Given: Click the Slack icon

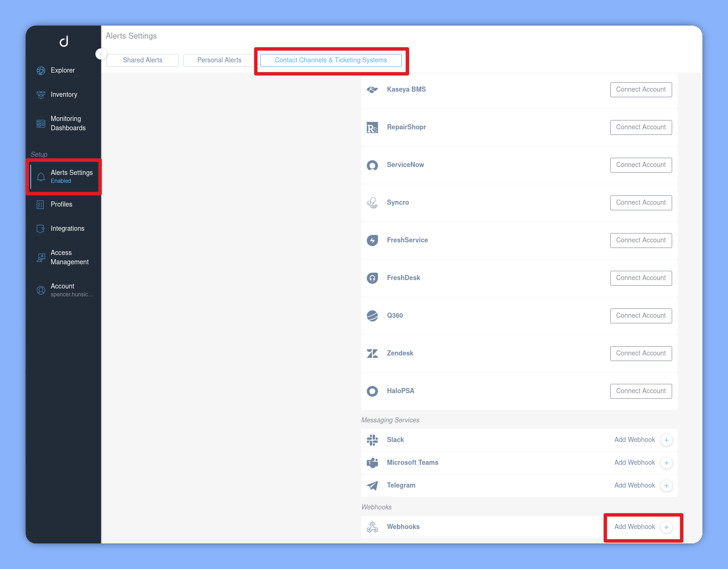Looking at the screenshot, I should pyautogui.click(x=372, y=440).
